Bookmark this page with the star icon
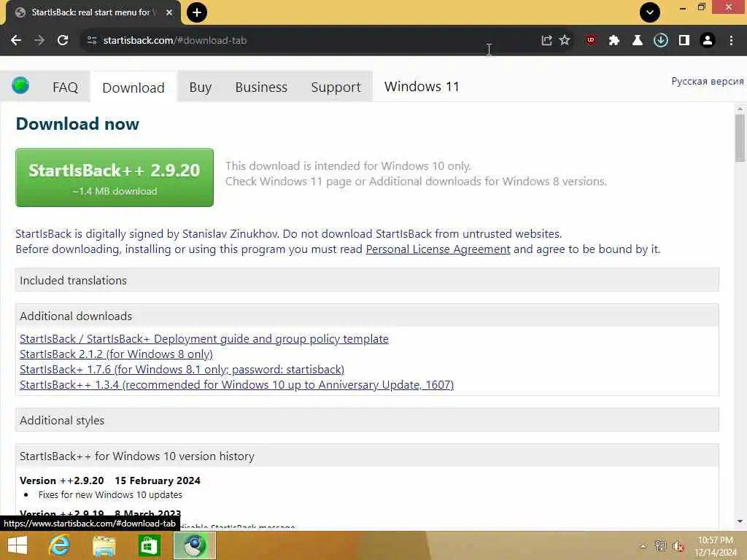This screenshot has height=560, width=747. point(565,41)
